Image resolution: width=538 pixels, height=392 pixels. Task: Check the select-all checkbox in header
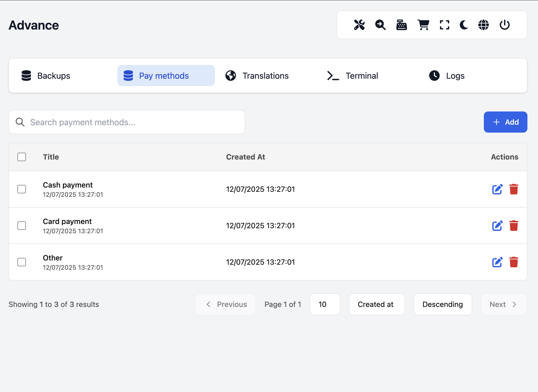[22, 157]
